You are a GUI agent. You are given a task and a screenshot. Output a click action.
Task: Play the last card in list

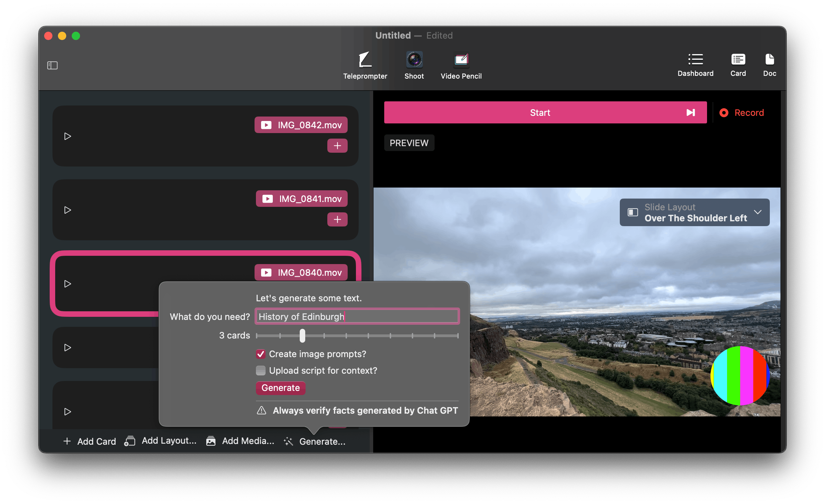point(68,412)
